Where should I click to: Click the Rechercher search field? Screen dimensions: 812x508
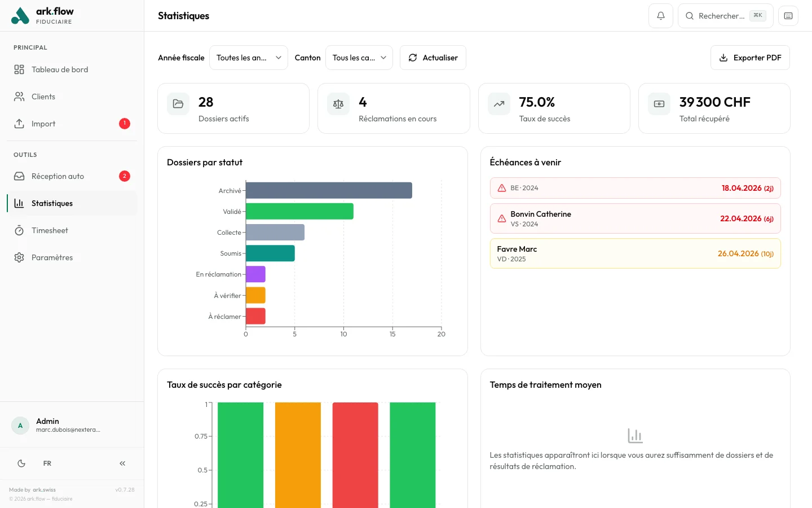725,16
